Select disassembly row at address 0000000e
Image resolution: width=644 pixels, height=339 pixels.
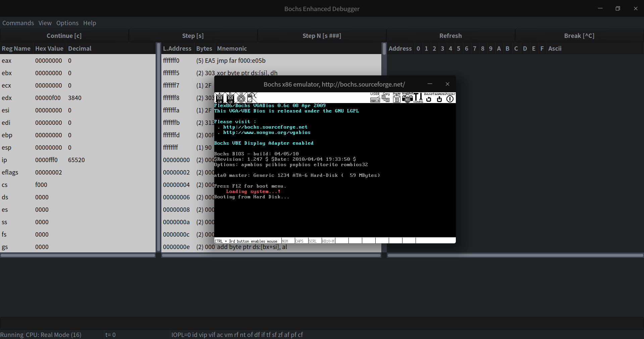tap(271, 247)
